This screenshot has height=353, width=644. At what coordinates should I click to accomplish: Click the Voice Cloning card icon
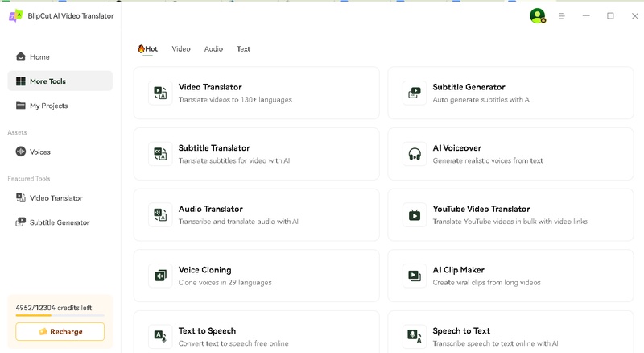tap(160, 276)
